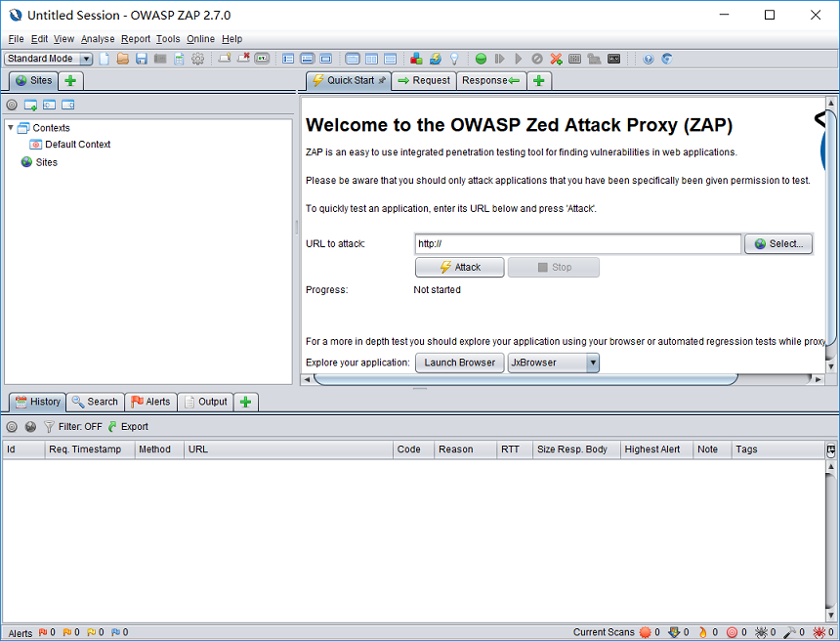
Task: Click the red flag high alerts counter
Action: tap(47, 632)
